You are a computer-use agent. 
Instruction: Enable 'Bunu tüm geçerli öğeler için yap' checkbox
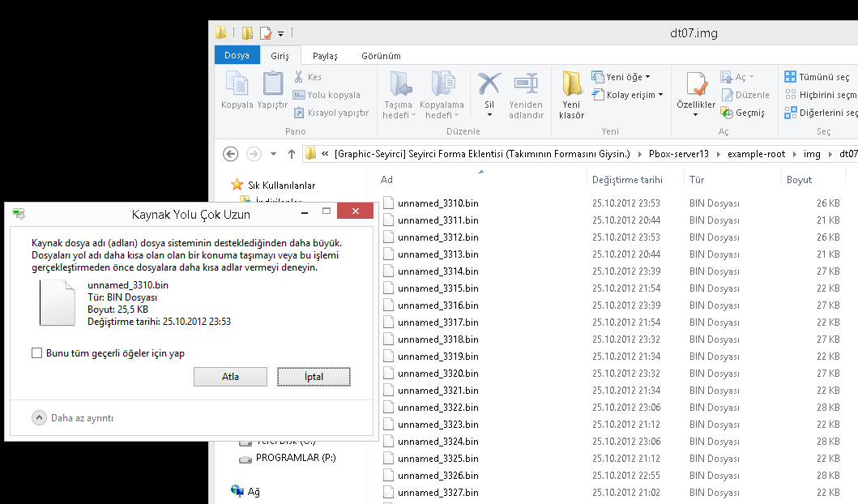click(36, 353)
